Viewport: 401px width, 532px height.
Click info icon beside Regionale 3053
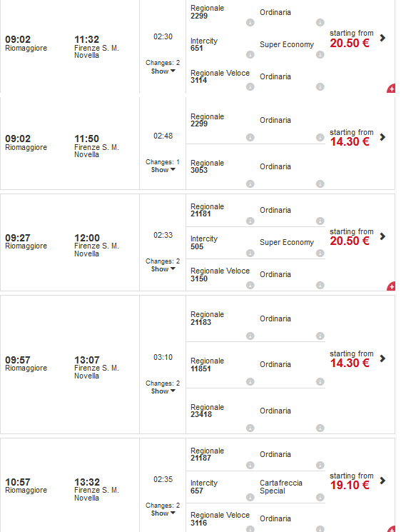[250, 184]
